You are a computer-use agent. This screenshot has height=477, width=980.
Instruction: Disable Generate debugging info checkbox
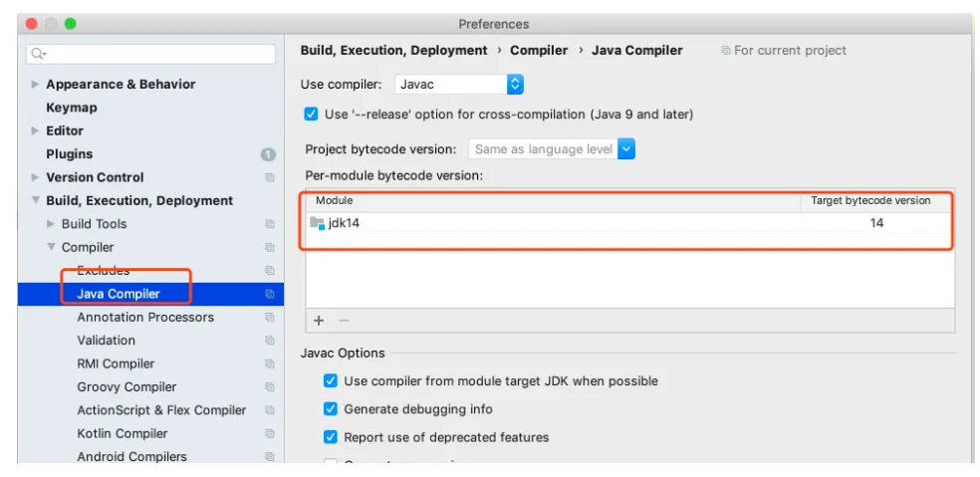tap(331, 409)
